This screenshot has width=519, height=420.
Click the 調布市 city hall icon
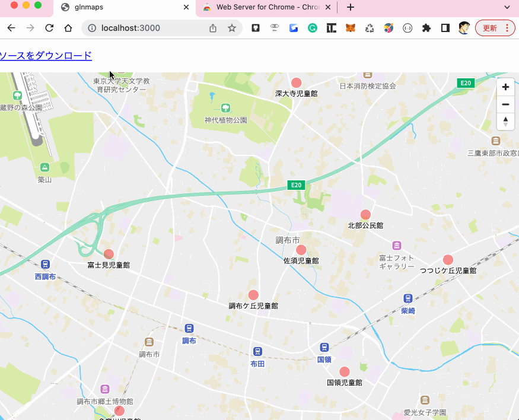pyautogui.click(x=149, y=342)
